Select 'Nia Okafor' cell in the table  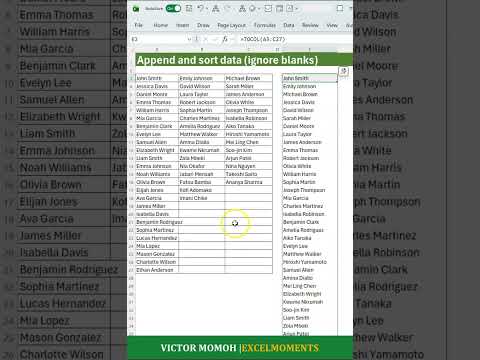point(201,166)
